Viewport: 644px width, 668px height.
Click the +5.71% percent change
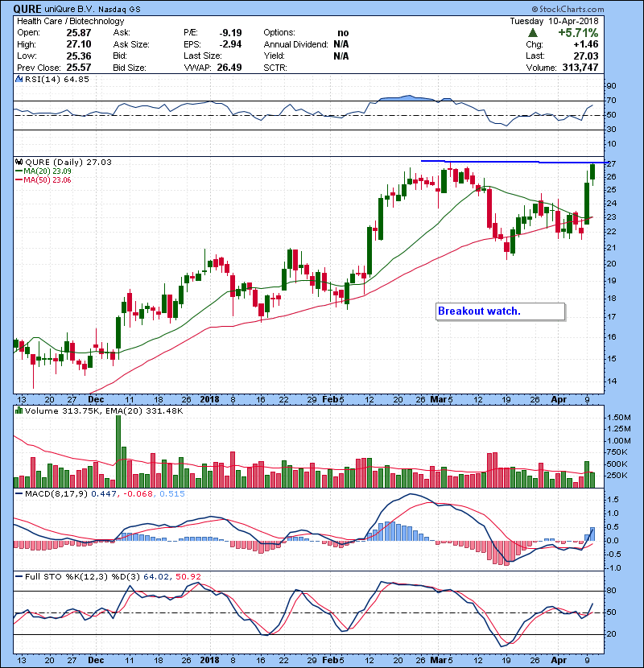tap(578, 33)
